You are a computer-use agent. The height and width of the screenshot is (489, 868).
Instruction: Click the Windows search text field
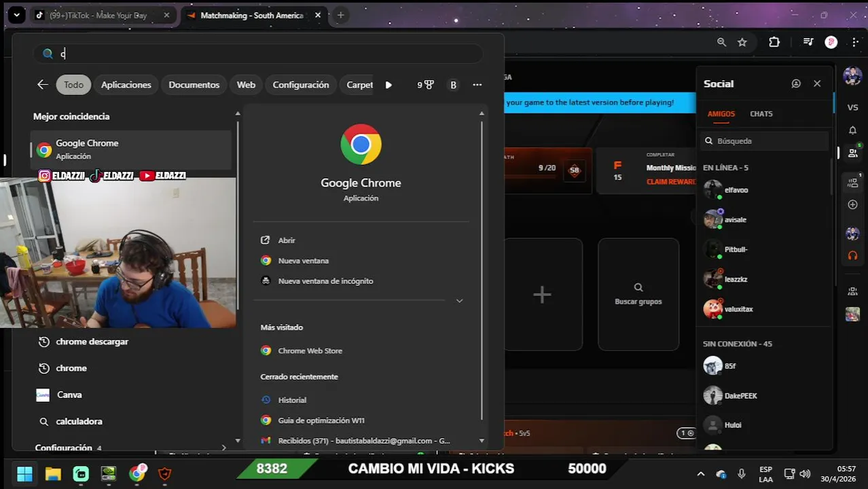258,54
